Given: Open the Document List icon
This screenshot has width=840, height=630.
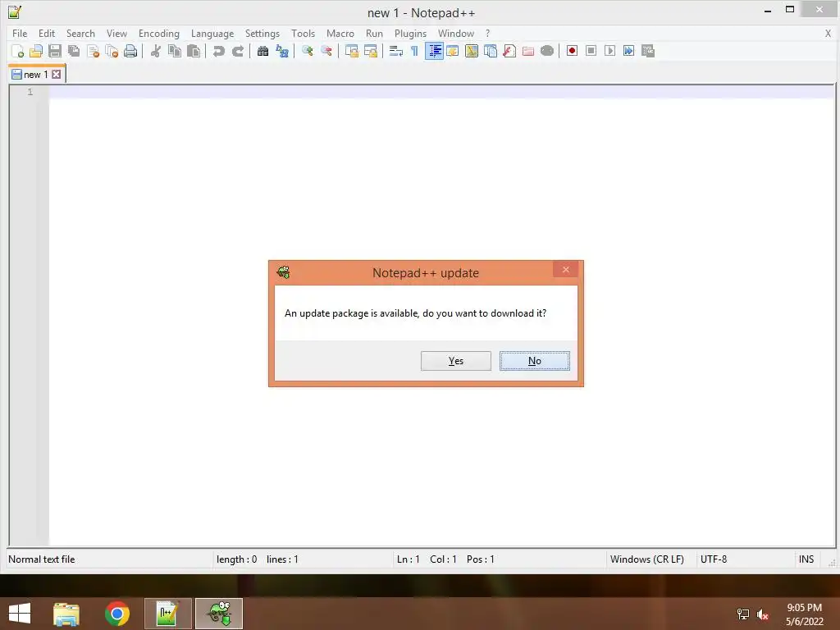Looking at the screenshot, I should [491, 51].
